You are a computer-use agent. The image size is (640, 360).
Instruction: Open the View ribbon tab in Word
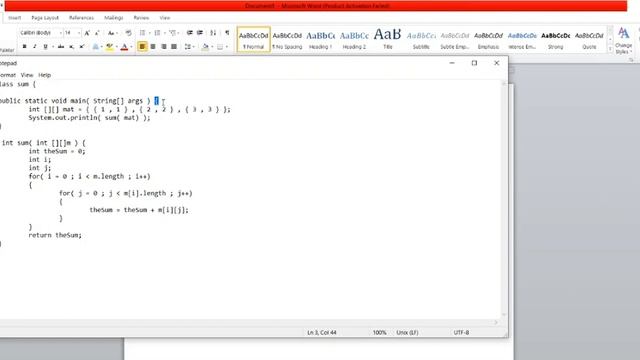pyautogui.click(x=165, y=18)
